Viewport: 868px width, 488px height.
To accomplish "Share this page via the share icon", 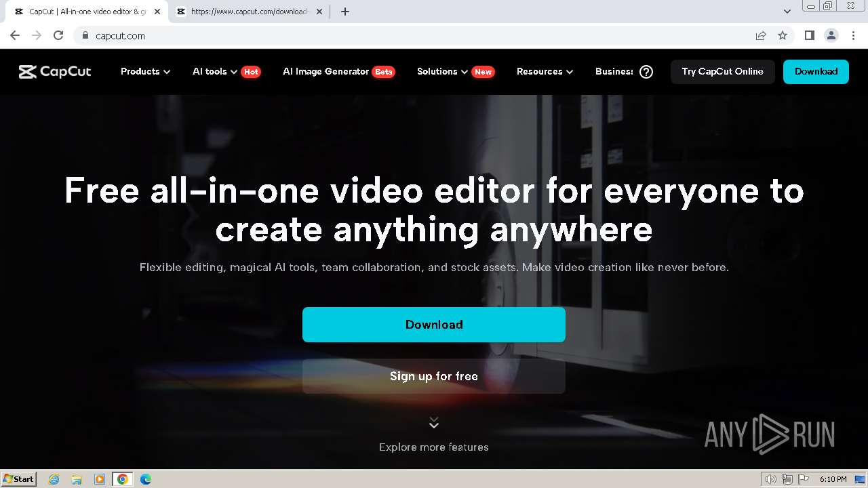I will [x=761, y=36].
